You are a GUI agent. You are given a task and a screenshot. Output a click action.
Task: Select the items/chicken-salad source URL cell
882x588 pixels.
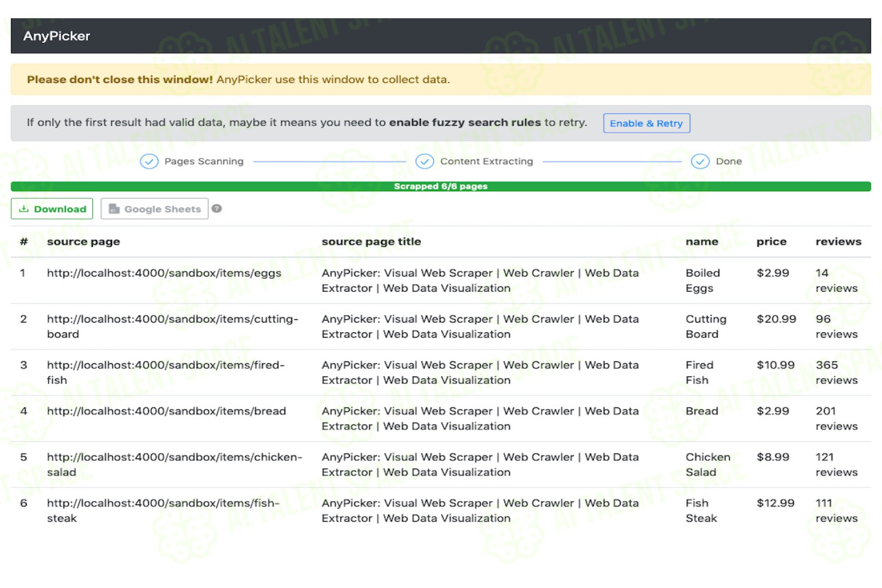(x=175, y=465)
